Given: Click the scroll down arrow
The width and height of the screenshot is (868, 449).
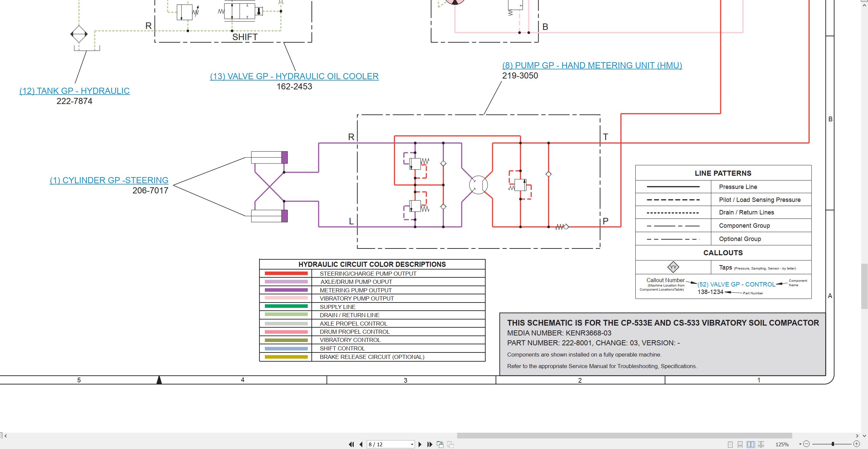Looking at the screenshot, I should pos(865,436).
